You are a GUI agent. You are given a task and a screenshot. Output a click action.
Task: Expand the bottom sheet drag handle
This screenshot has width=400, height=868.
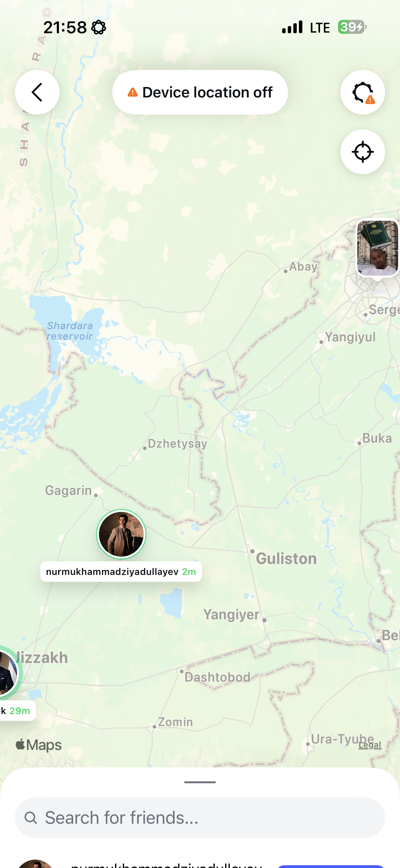[200, 782]
